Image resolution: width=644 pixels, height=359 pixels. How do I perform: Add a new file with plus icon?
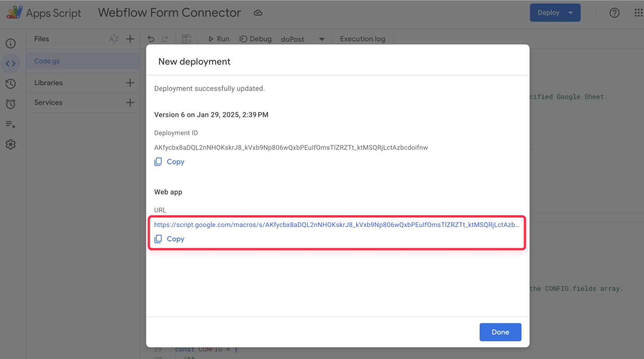point(130,39)
